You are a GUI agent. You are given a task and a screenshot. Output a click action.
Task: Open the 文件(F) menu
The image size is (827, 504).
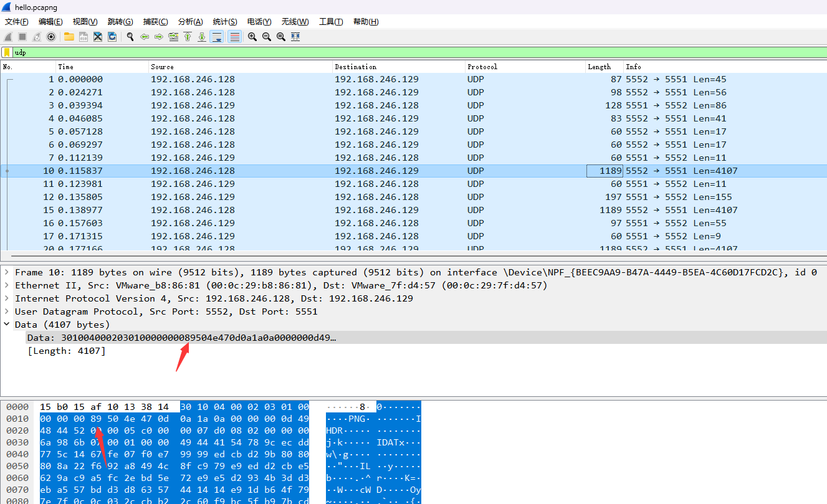17,22
